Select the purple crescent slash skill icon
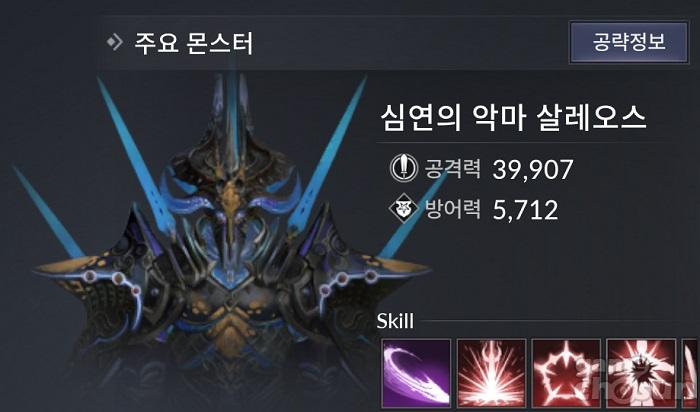Screen dimensions: 700x412 (x=416, y=373)
